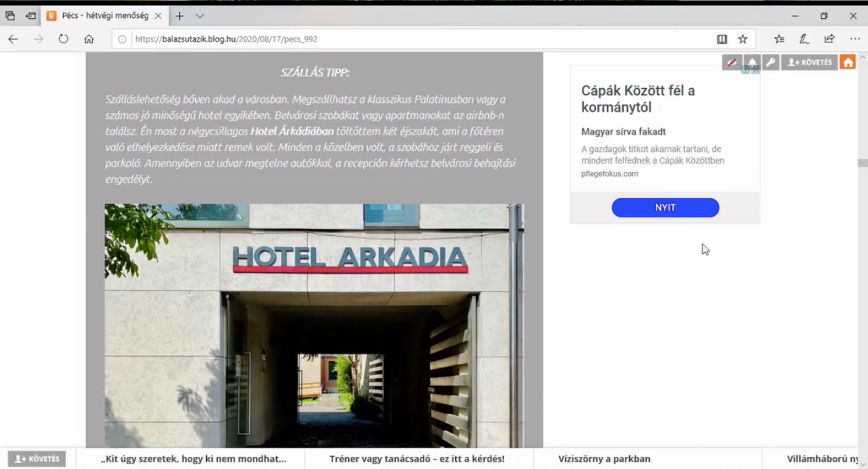Image resolution: width=868 pixels, height=469 pixels.
Task: Click the SZÁLLÁS TIPP: heading
Action: tap(315, 72)
